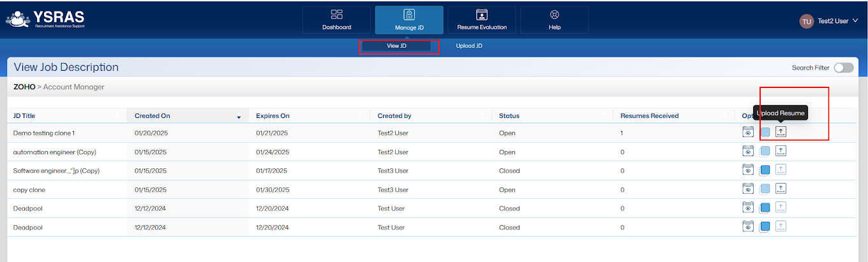Image resolution: width=868 pixels, height=262 pixels.
Task: Click the TU user avatar
Action: [807, 21]
